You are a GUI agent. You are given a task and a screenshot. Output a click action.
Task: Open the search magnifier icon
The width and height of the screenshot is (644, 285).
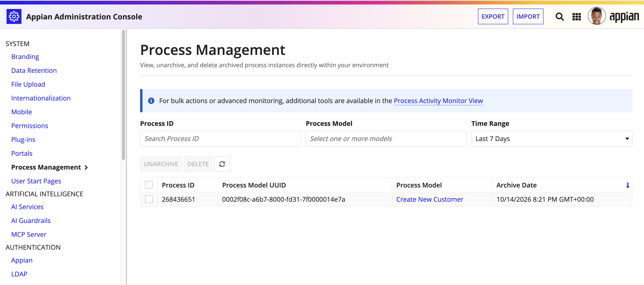pyautogui.click(x=560, y=17)
